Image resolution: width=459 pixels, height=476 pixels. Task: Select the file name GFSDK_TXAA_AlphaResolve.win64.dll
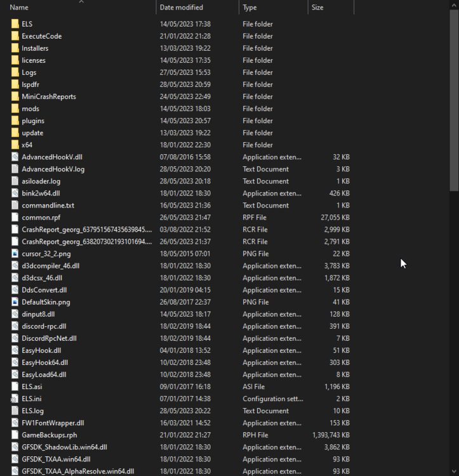[78, 471]
